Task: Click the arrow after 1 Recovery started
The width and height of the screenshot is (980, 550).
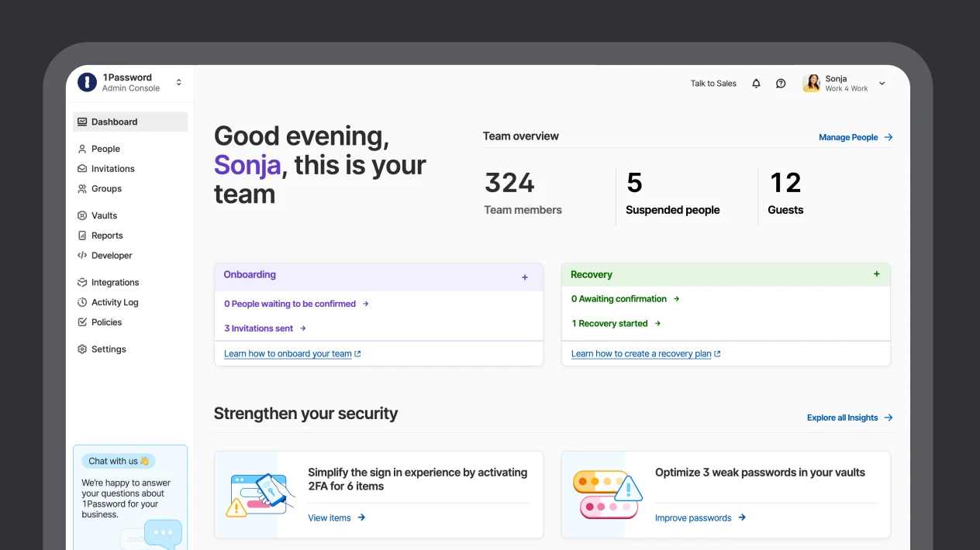Action: click(657, 324)
